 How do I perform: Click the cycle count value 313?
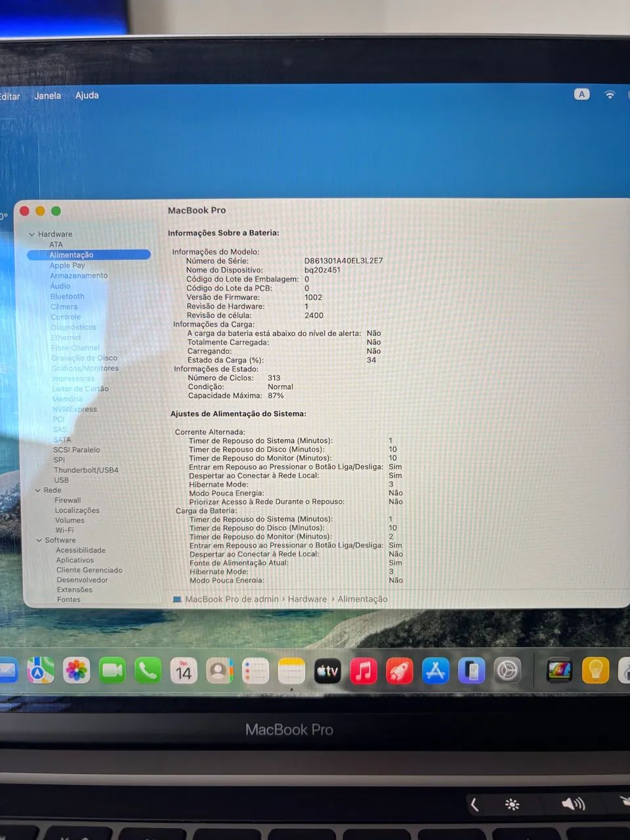(274, 378)
